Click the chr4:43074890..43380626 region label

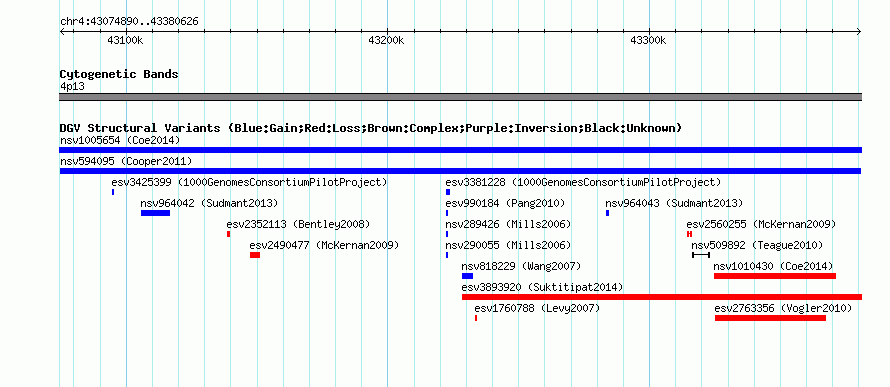pos(129,22)
